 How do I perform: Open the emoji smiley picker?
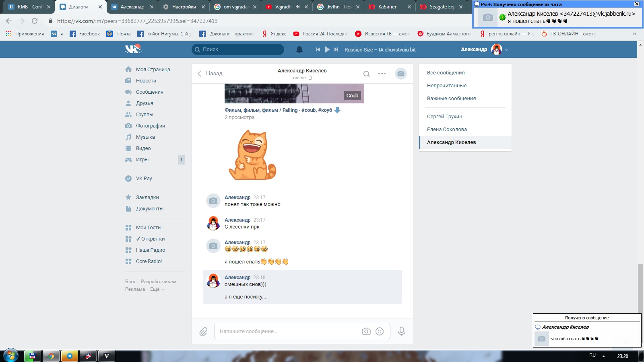click(x=379, y=331)
